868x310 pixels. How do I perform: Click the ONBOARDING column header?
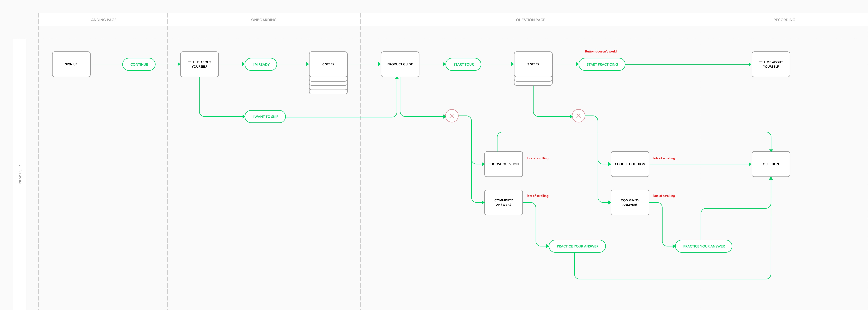264,20
